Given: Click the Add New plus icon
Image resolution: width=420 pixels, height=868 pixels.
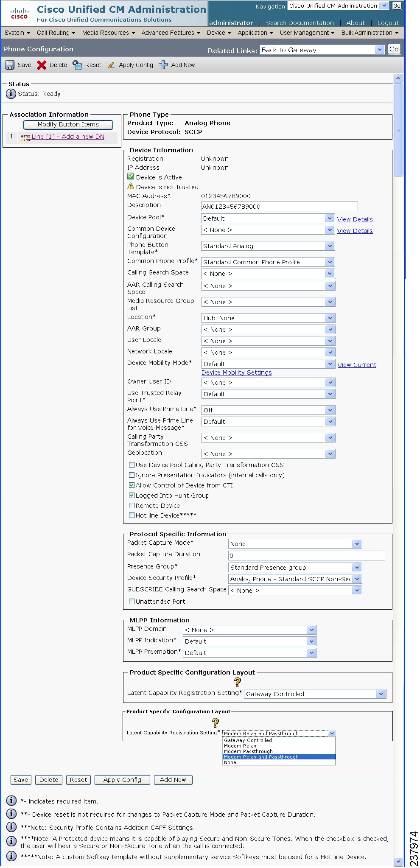Looking at the screenshot, I should (x=163, y=65).
